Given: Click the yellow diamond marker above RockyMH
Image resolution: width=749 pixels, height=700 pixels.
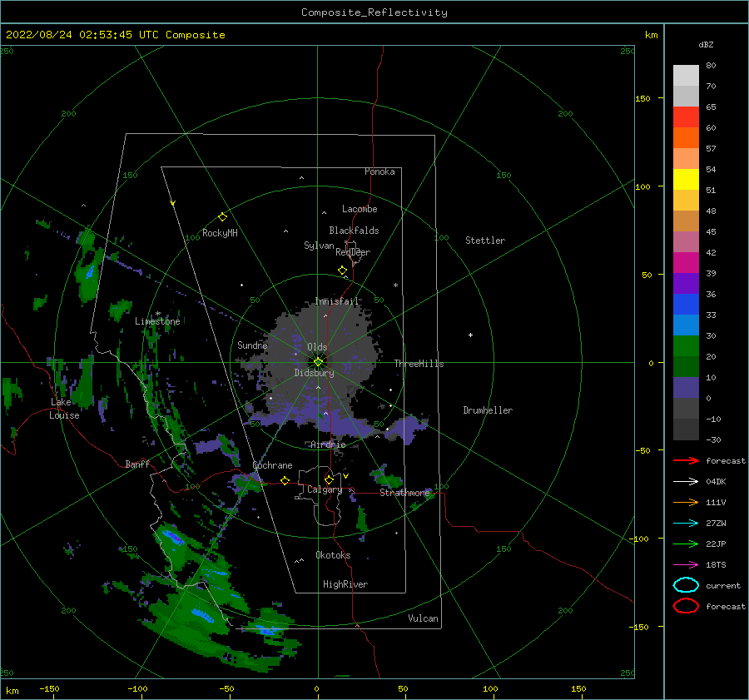Looking at the screenshot, I should [222, 217].
